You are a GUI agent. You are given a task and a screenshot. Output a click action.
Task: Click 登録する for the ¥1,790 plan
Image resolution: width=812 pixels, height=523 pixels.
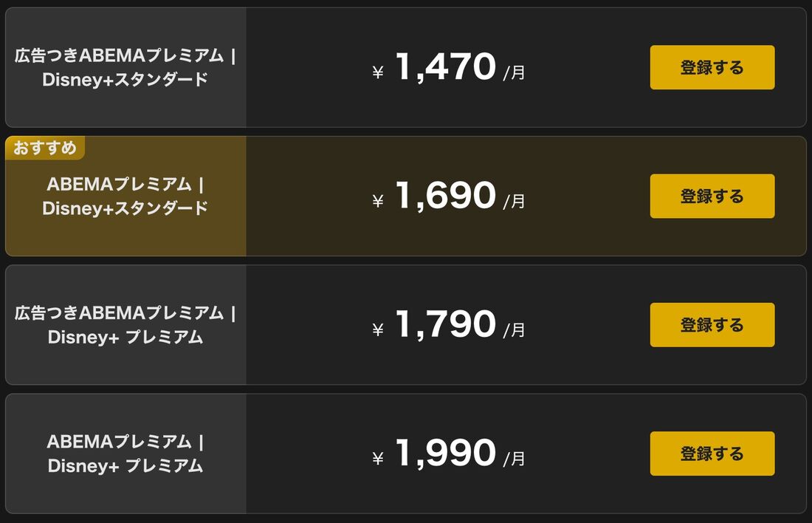(x=712, y=325)
